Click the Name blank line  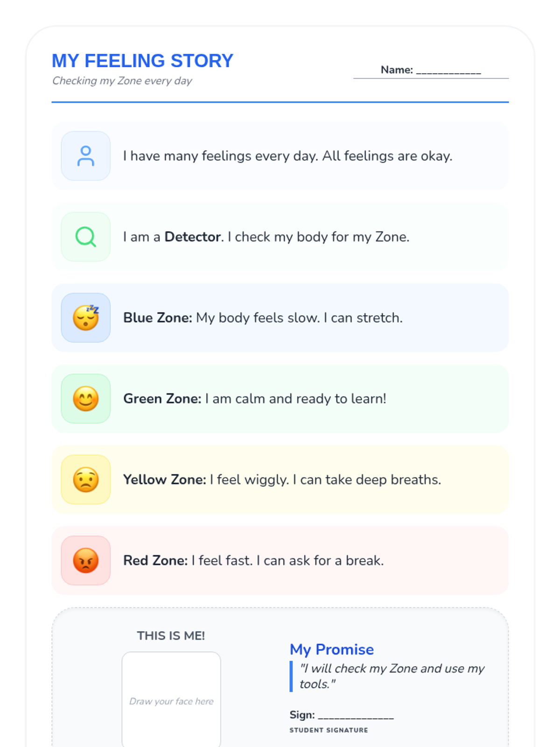[x=448, y=71]
